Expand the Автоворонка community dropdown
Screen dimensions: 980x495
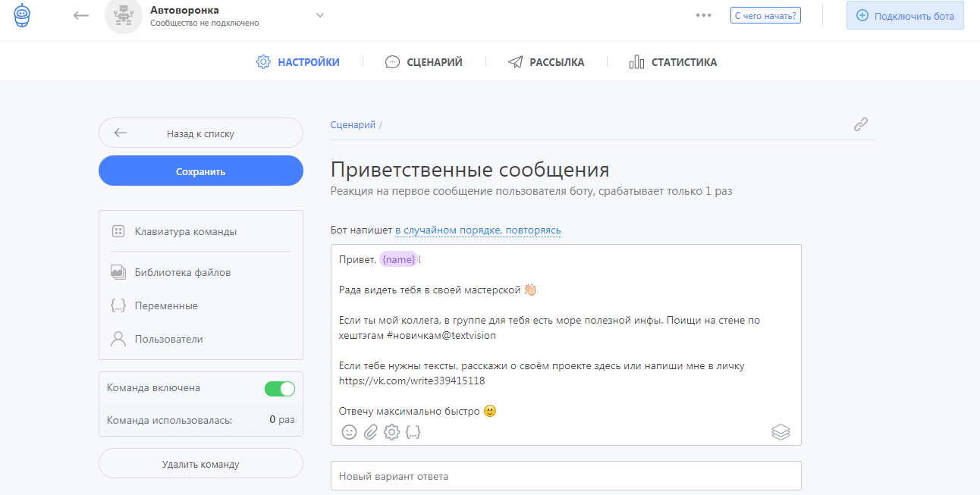(x=319, y=14)
